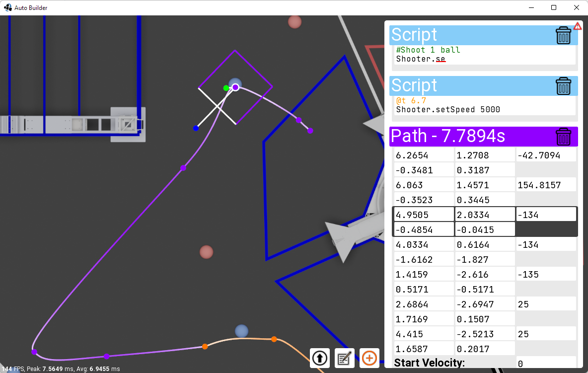Select the highlighted cell containing 4.9505
Image resolution: width=588 pixels, height=373 pixels.
click(423, 214)
